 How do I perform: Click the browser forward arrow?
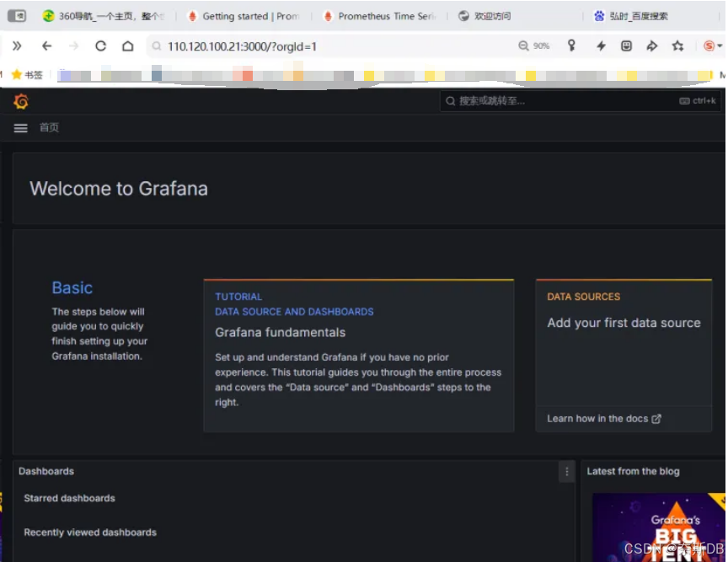pyautogui.click(x=74, y=46)
